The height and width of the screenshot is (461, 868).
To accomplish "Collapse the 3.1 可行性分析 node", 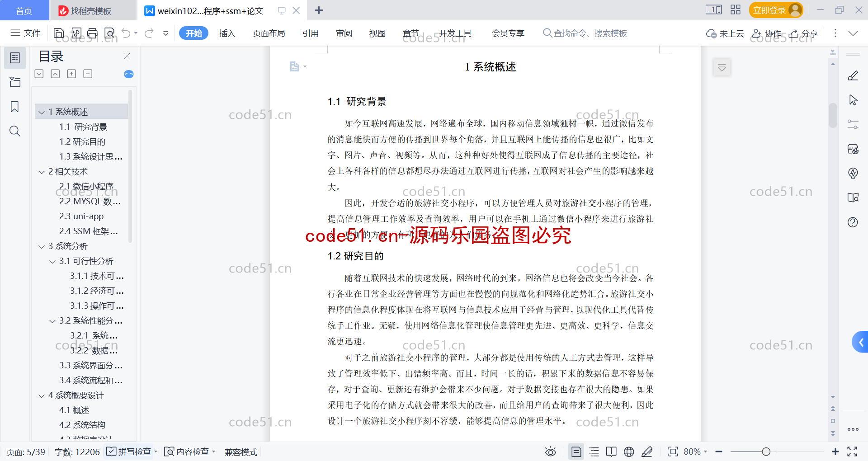I will click(52, 261).
